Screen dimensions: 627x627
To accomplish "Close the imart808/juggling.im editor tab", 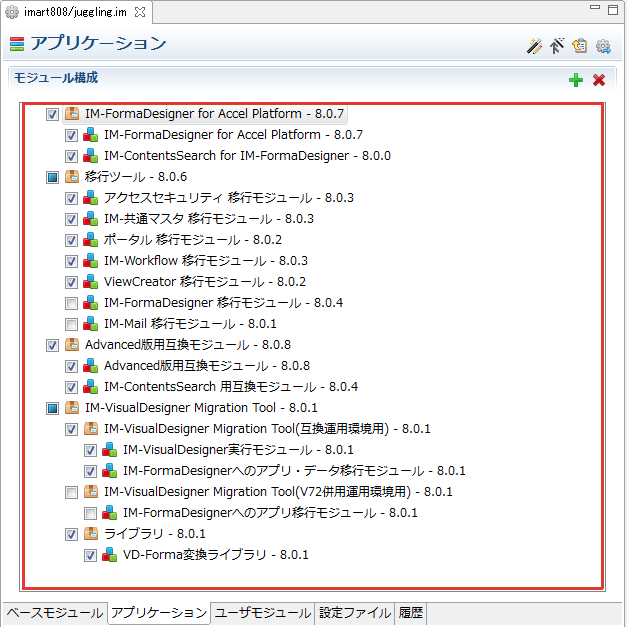I will tap(140, 12).
